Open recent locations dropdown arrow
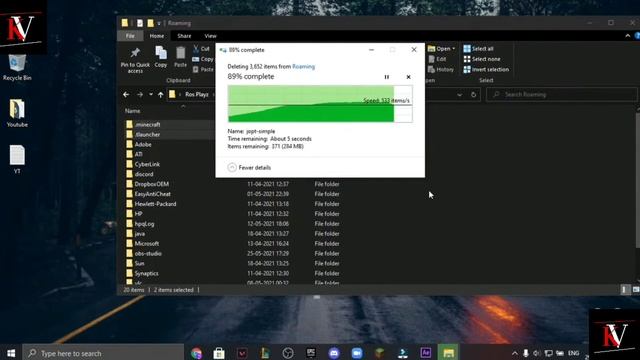Screen dimensions: 640x360 (x=151, y=95)
